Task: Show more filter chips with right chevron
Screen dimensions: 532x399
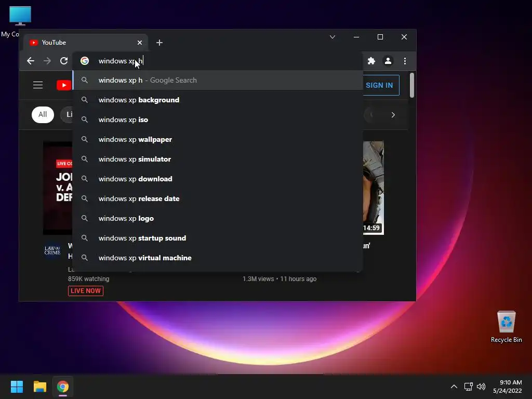Action: tap(393, 115)
